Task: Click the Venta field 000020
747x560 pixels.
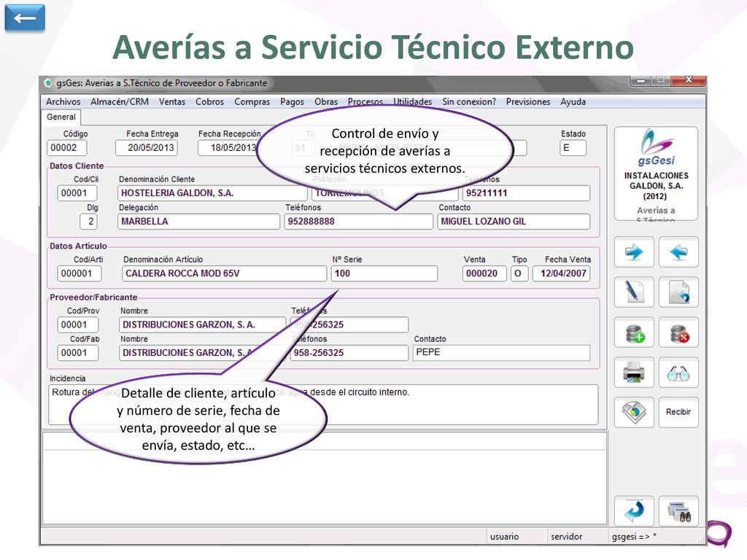Action: pos(484,273)
